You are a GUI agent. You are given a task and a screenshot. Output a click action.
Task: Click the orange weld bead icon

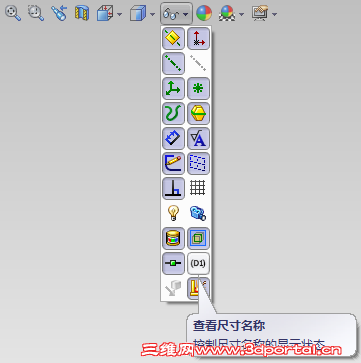[199, 288]
